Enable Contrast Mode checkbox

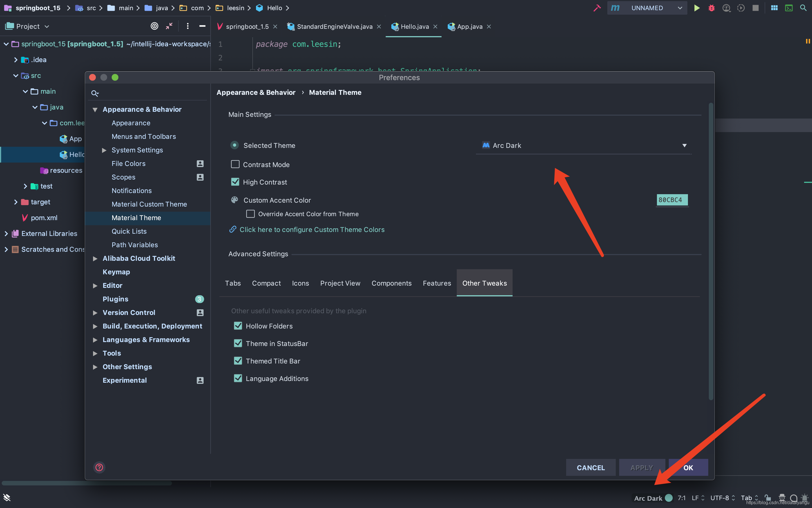coord(235,164)
